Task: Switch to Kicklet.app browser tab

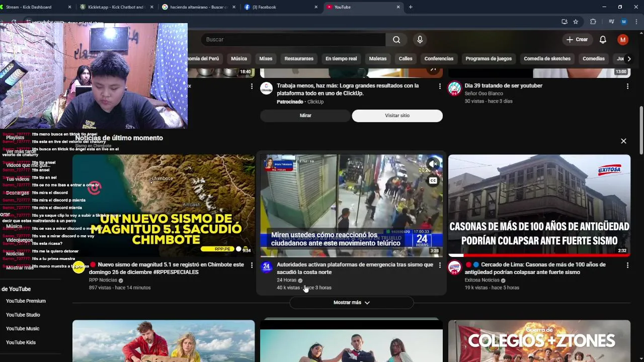Action: pos(116,7)
